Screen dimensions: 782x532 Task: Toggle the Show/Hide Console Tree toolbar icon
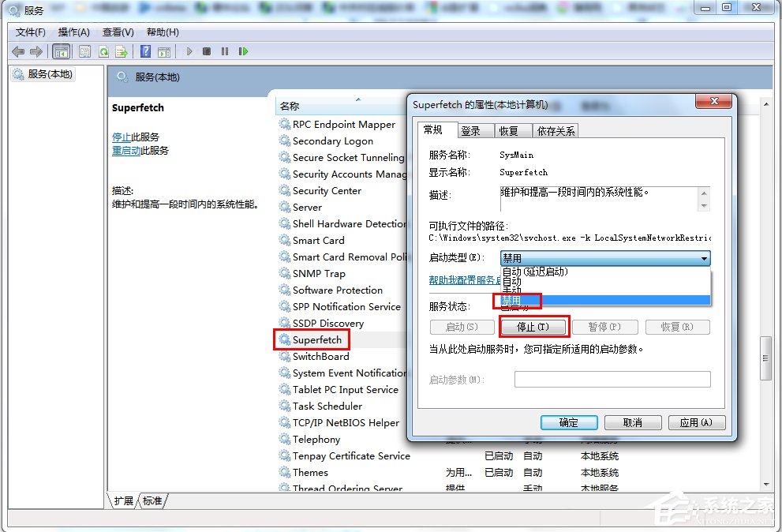coord(61,51)
